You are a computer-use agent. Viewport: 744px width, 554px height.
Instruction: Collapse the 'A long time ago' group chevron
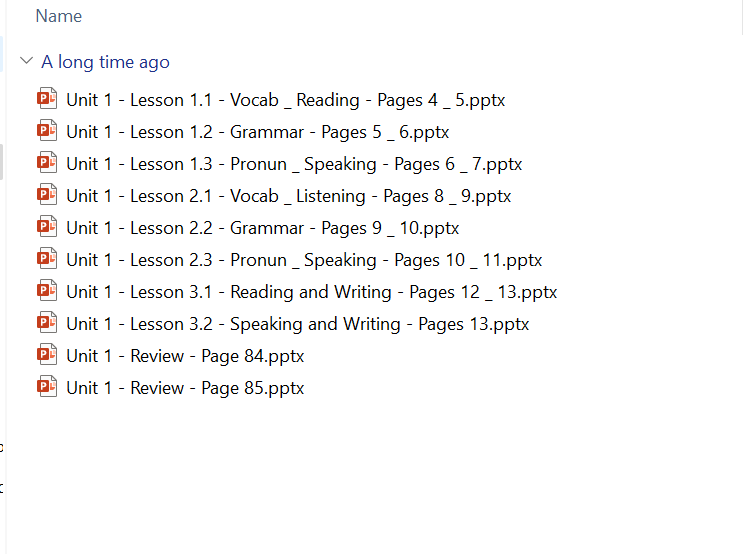26,61
